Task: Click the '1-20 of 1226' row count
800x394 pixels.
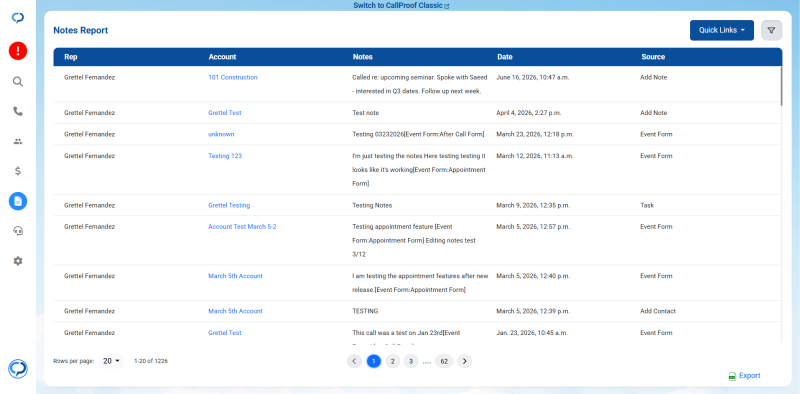Action: [x=151, y=361]
